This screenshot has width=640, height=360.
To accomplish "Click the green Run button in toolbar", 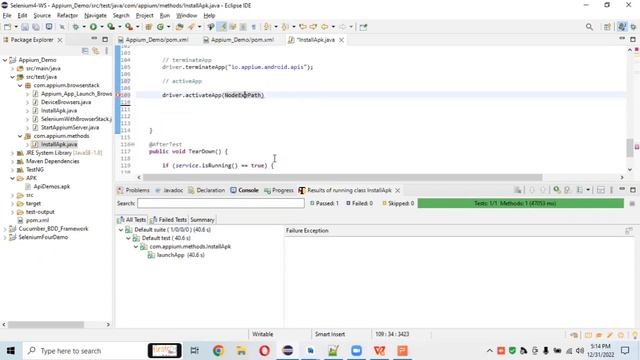I will point(93,27).
